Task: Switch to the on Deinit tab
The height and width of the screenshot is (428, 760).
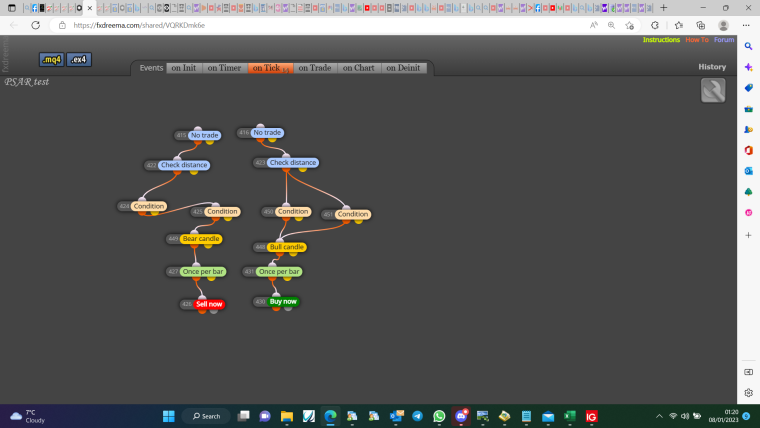Action: pyautogui.click(x=403, y=68)
